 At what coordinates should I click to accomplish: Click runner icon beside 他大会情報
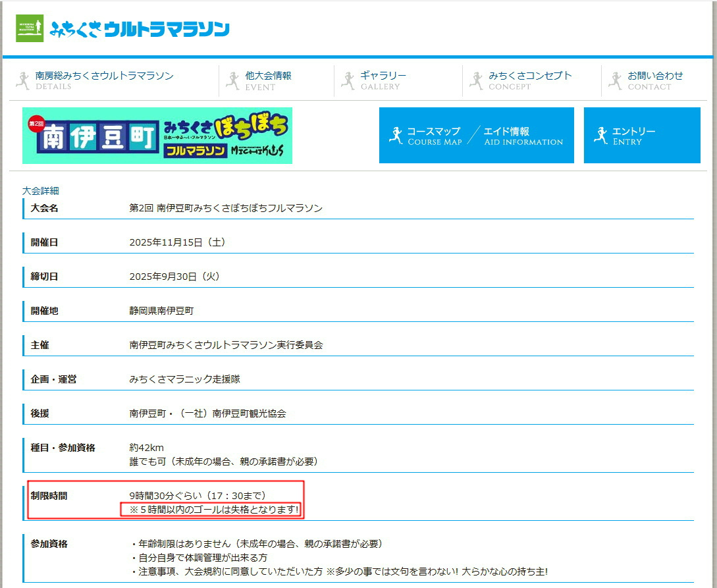232,81
